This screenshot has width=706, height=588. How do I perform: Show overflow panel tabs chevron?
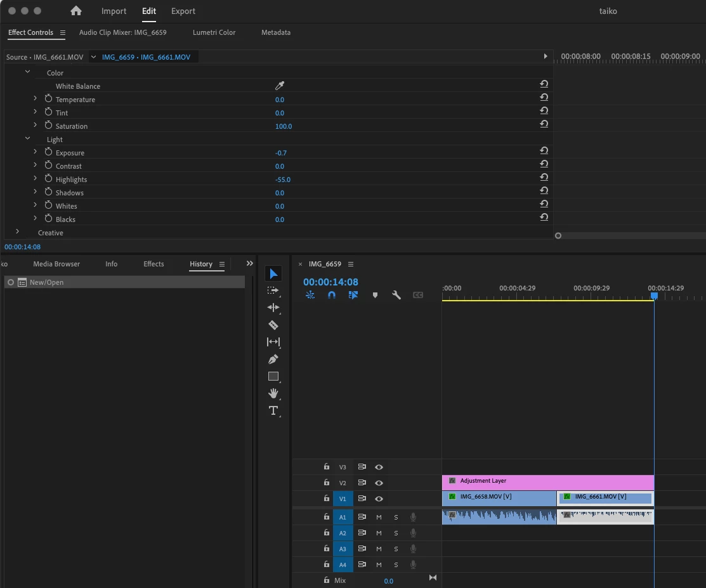[x=250, y=263]
